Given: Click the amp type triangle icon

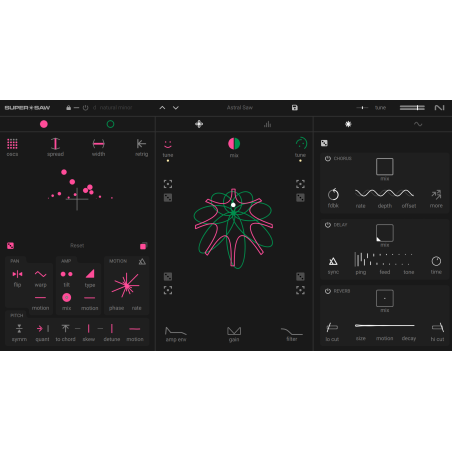Looking at the screenshot, I should 90,274.
